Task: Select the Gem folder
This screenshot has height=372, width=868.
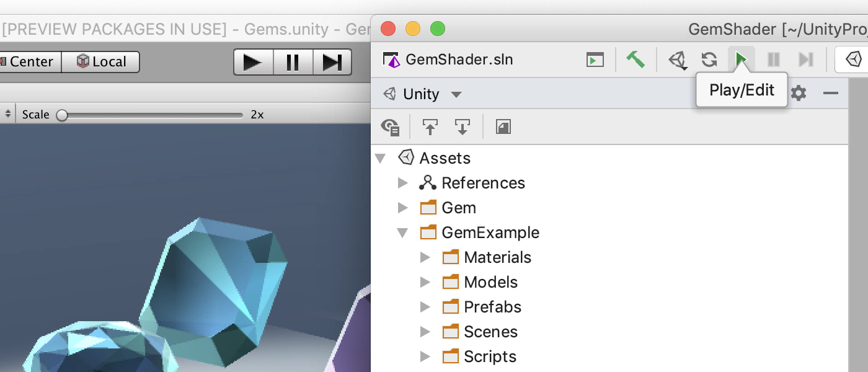Action: (x=448, y=208)
